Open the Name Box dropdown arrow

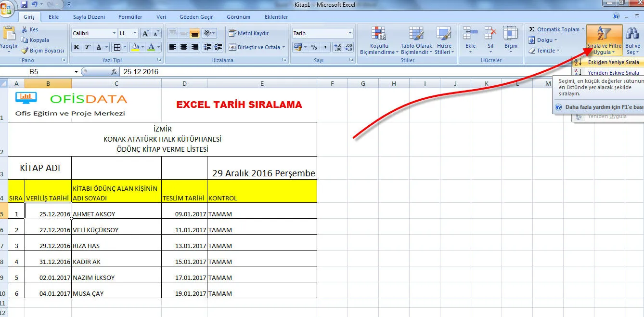[x=76, y=72]
